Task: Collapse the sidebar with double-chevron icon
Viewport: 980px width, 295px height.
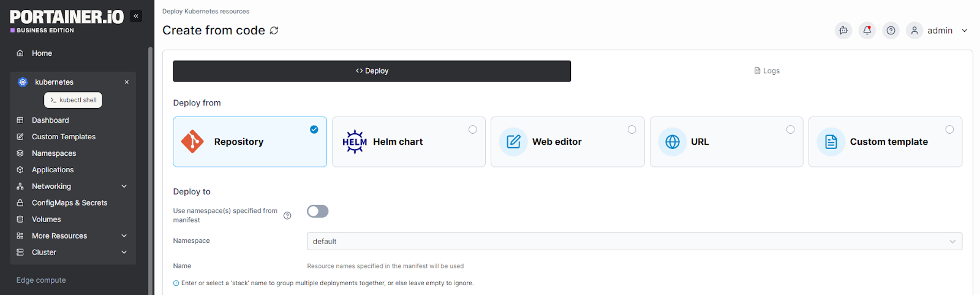Action: (x=136, y=16)
